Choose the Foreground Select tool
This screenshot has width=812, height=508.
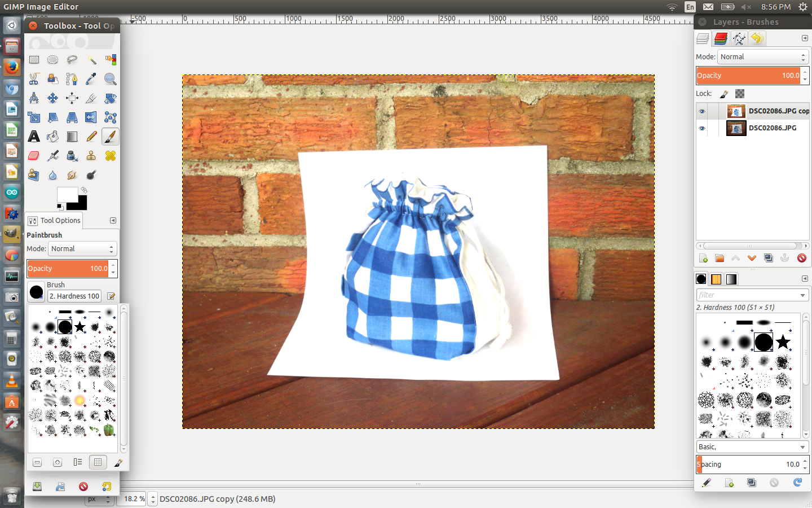pyautogui.click(x=53, y=79)
